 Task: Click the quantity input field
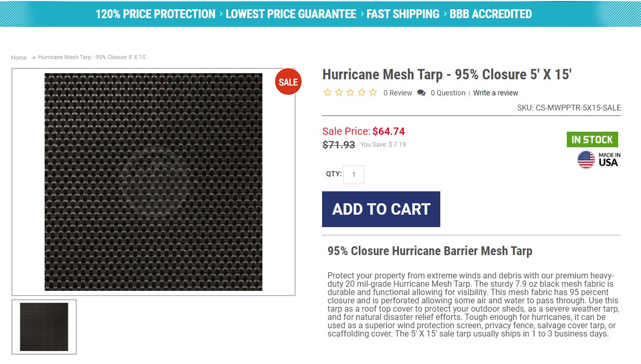click(354, 175)
